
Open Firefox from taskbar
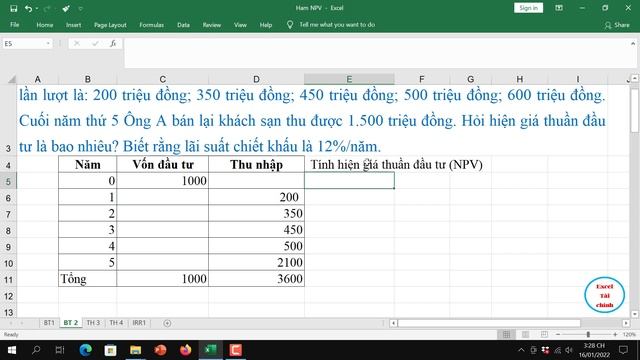pos(186,350)
